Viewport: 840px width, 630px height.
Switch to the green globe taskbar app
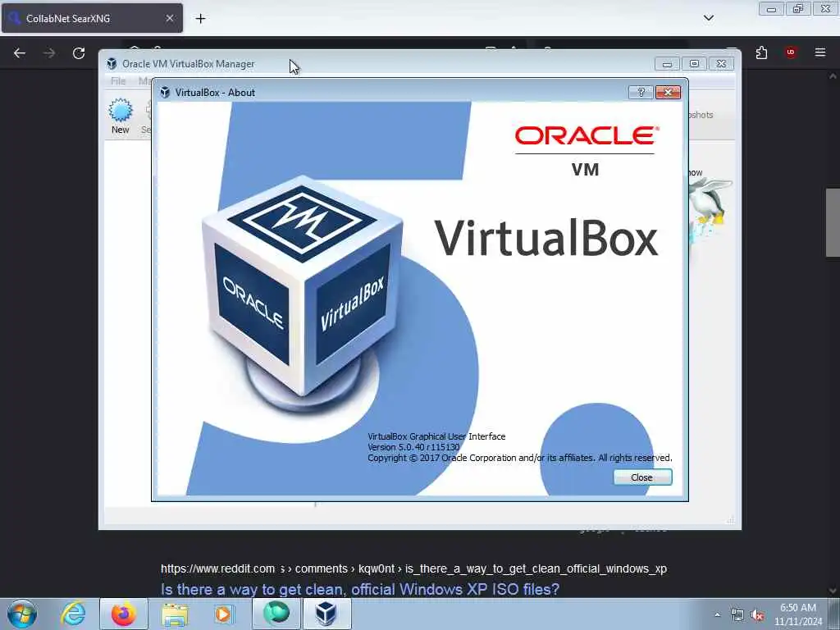[x=276, y=614]
